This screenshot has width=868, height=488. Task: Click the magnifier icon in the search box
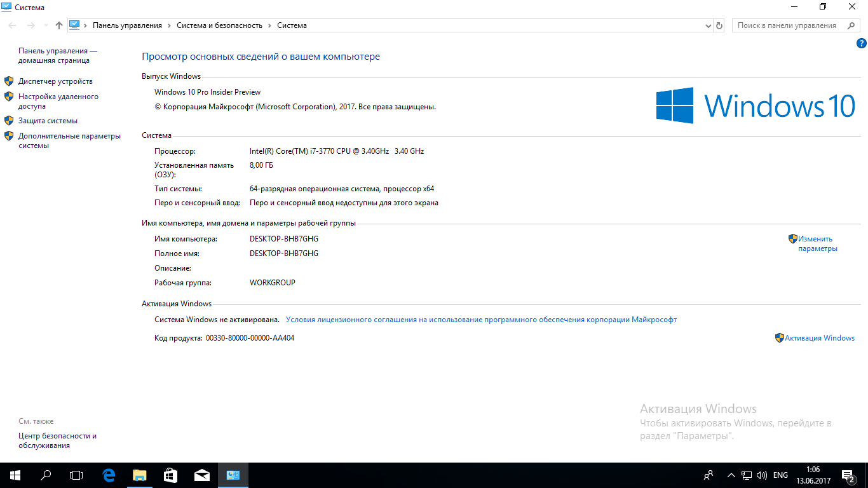point(851,25)
